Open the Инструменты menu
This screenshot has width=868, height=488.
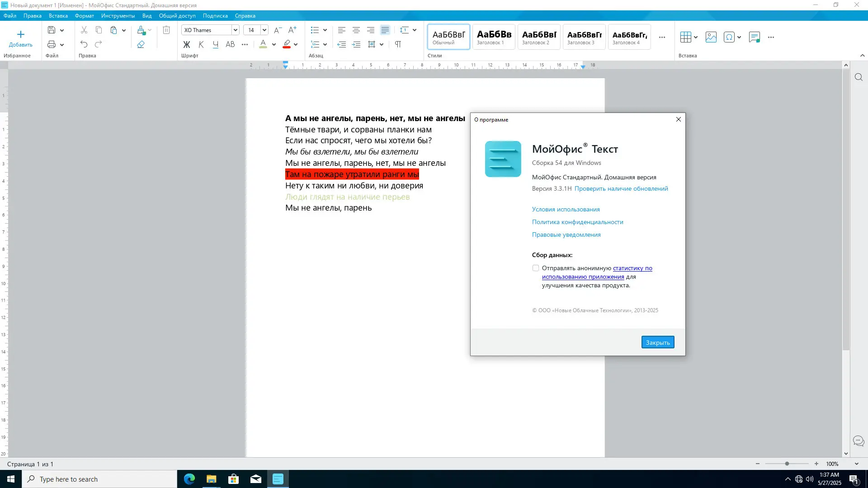tap(118, 16)
